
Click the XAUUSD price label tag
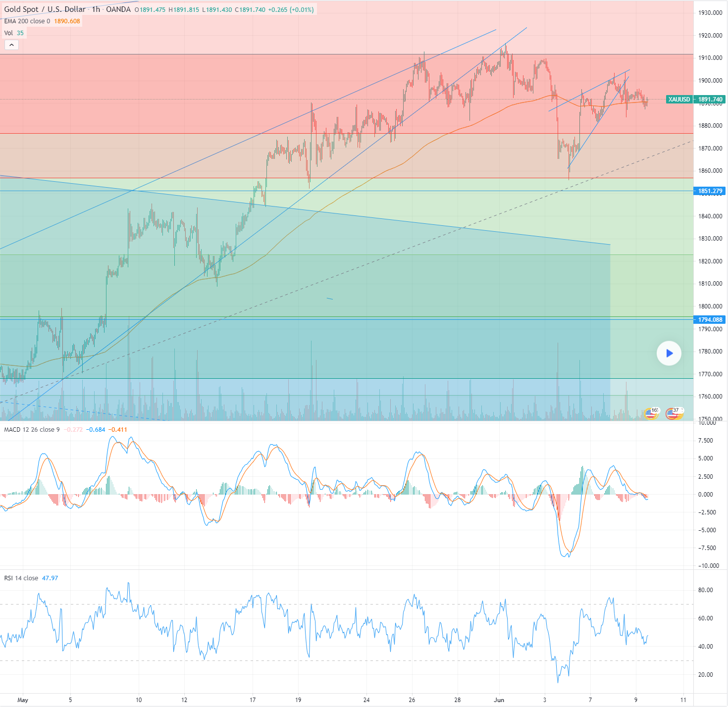coord(679,100)
